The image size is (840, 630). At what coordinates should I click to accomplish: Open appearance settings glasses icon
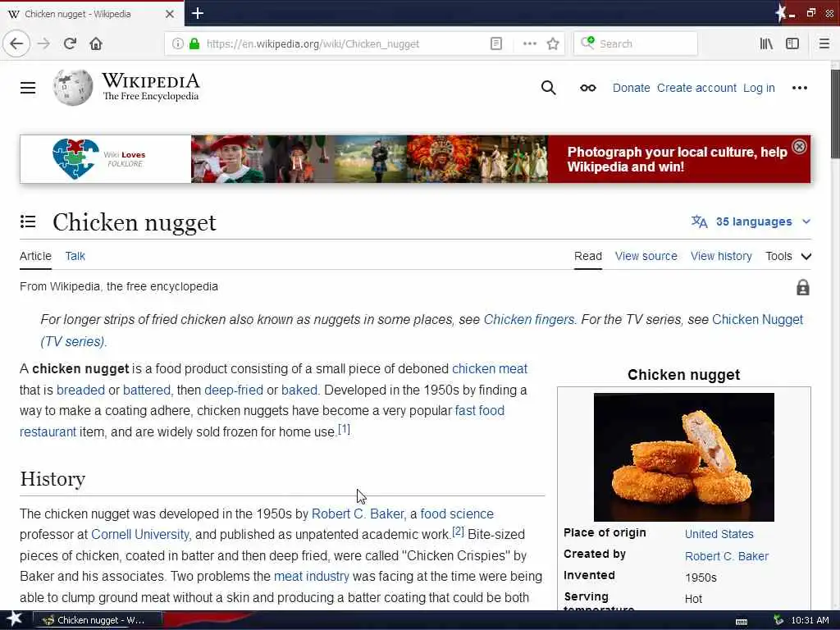click(x=587, y=88)
